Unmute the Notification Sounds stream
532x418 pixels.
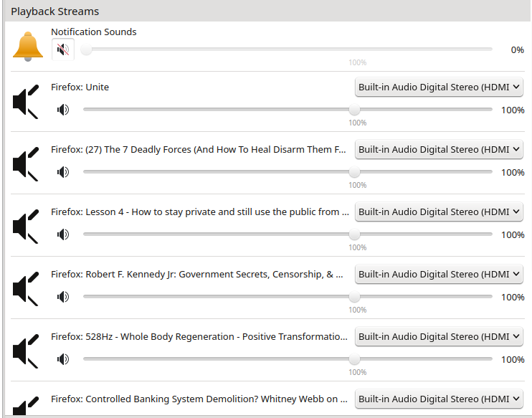click(63, 49)
